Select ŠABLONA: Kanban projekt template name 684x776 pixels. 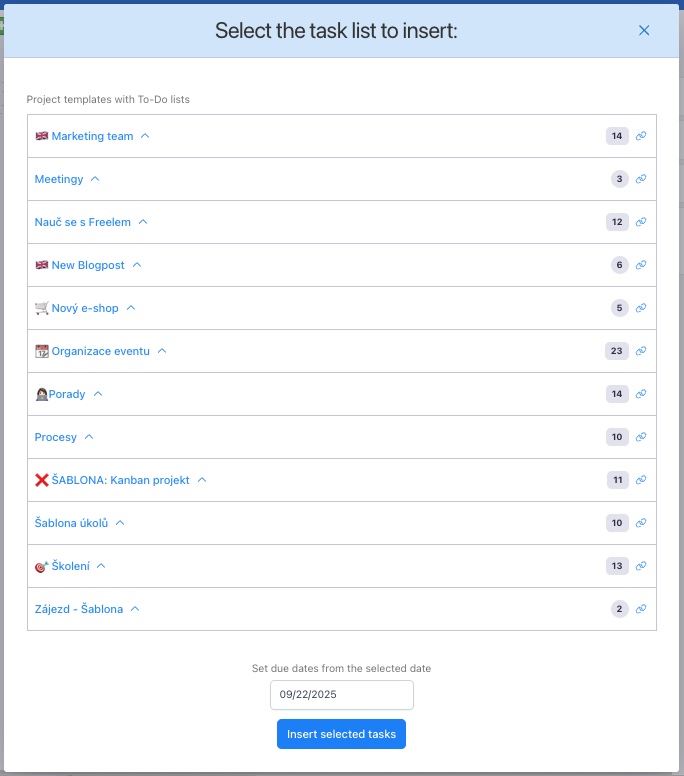(x=121, y=480)
